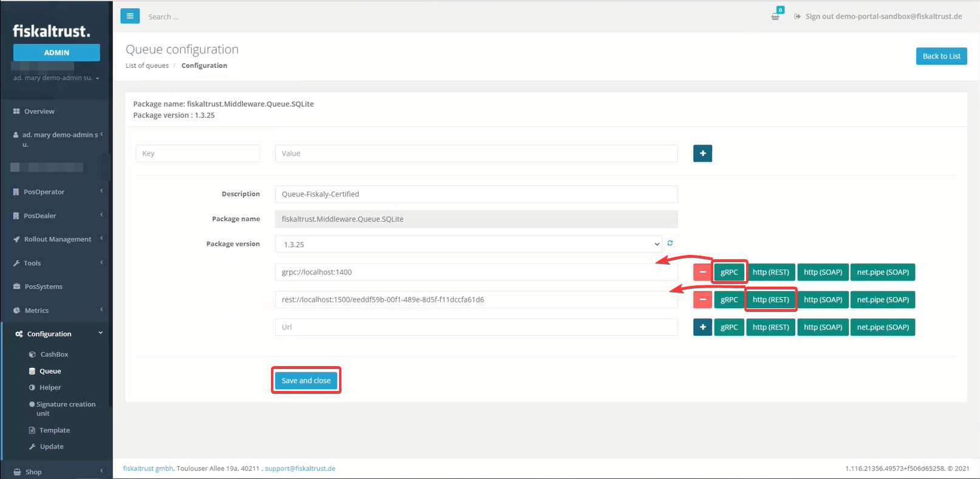This screenshot has width=980, height=479.
Task: Click the Description field Queue-Fiskaly-Certified
Action: click(476, 194)
